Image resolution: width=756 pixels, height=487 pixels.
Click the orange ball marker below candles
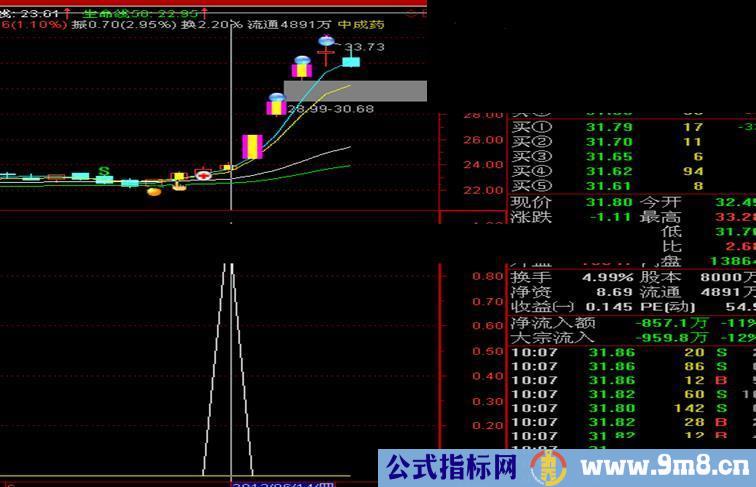point(154,191)
